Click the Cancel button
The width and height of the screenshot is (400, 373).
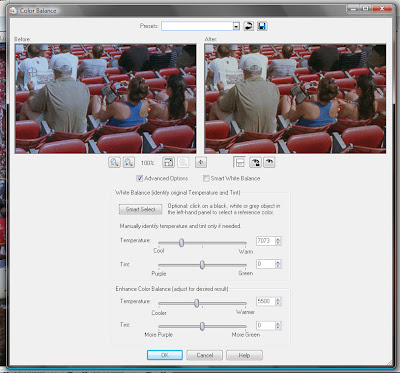click(x=204, y=355)
